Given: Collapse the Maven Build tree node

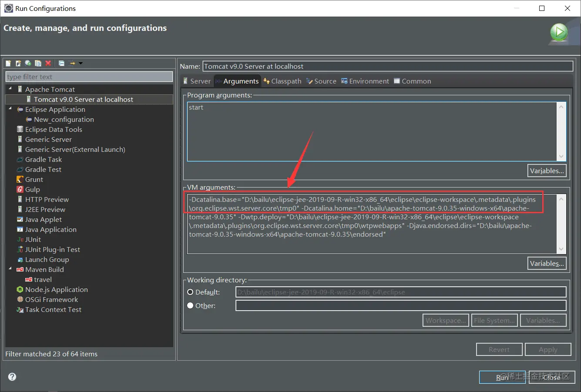Looking at the screenshot, I should (10, 268).
